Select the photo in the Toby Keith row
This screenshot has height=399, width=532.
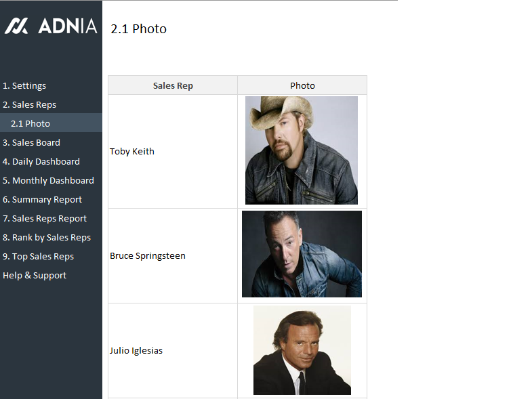(x=302, y=150)
